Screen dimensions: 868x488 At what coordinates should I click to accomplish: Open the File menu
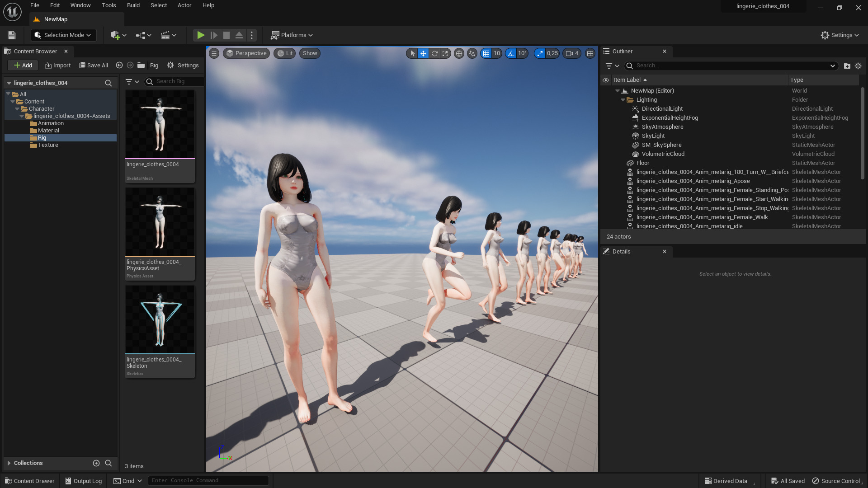(35, 5)
